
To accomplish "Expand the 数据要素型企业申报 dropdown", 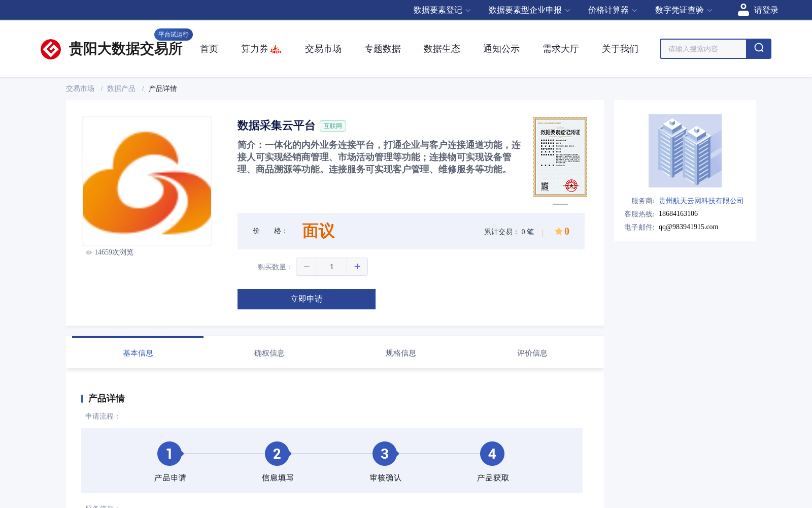I will pyautogui.click(x=529, y=10).
